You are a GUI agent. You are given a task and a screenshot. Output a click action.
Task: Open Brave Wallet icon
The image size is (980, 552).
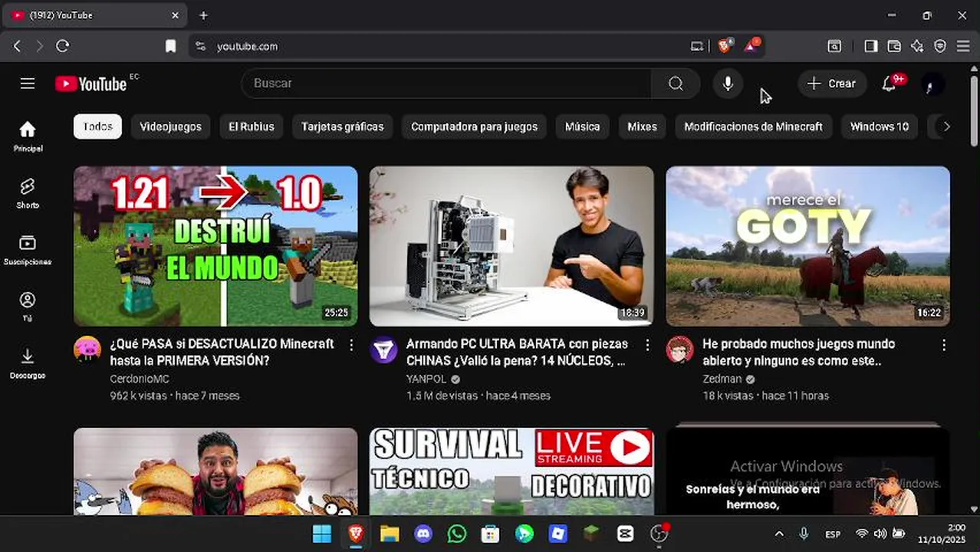[x=894, y=46]
